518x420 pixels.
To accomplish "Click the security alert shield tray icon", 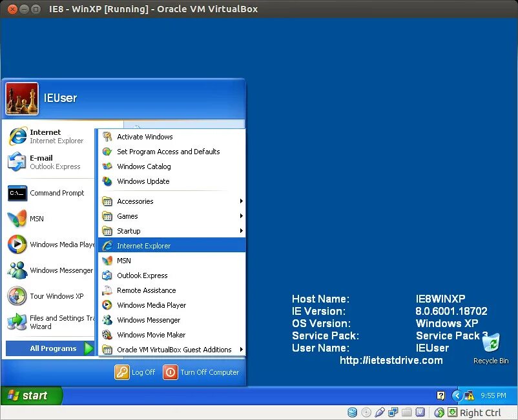I will (470, 395).
